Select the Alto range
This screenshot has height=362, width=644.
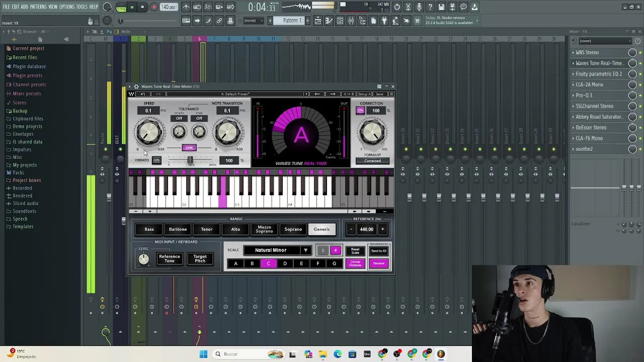(235, 229)
